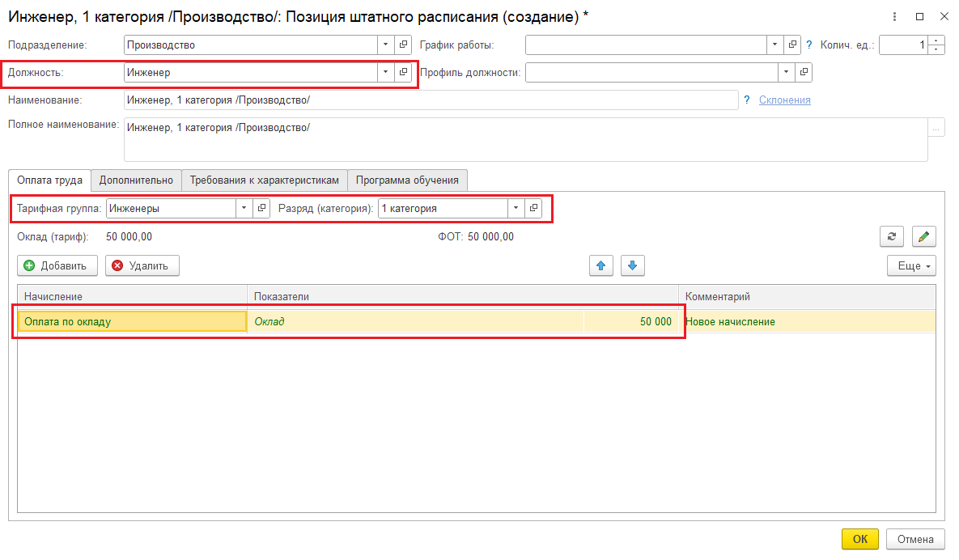Expand the Разряд (категория) dropdown

pyautogui.click(x=516, y=209)
